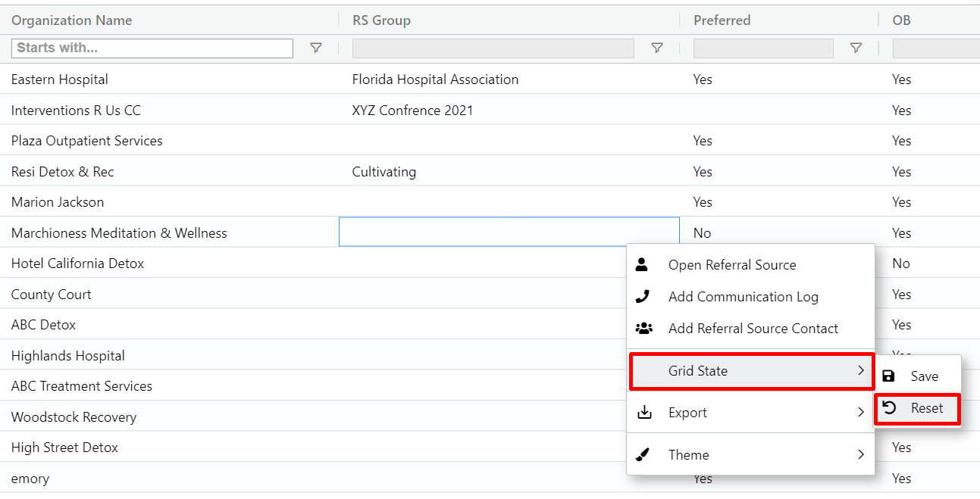The image size is (980, 499).
Task: Choose Add Communication Log menu entry
Action: [x=743, y=297]
